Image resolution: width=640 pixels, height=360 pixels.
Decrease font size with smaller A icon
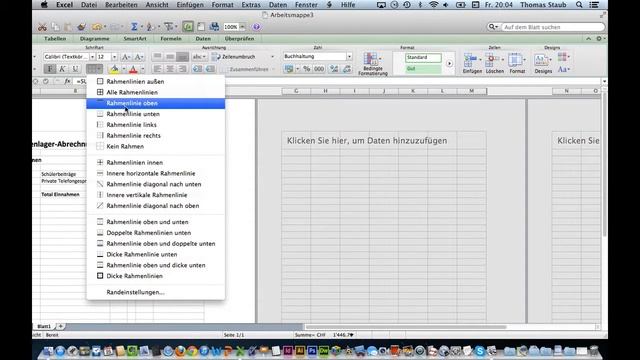pyautogui.click(x=139, y=57)
